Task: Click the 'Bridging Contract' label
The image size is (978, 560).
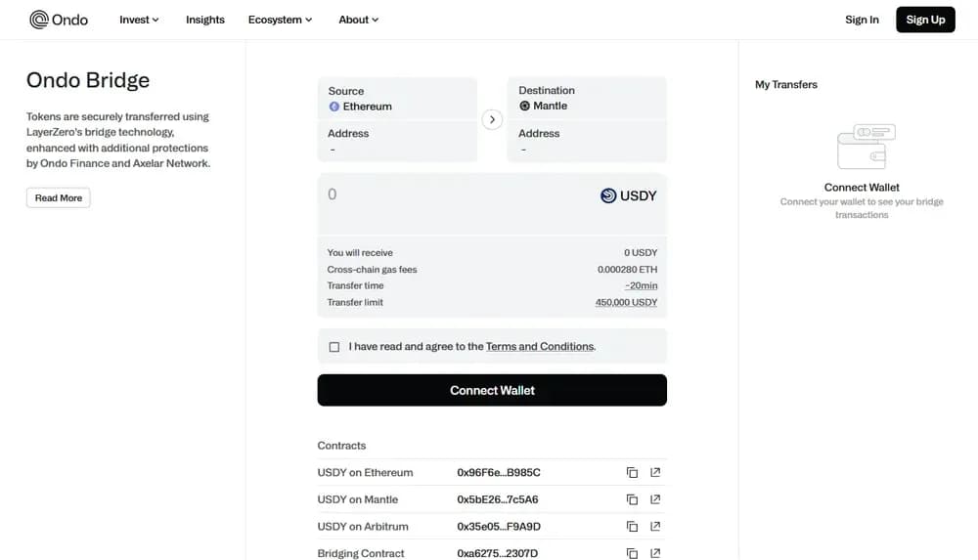Action: click(x=361, y=553)
